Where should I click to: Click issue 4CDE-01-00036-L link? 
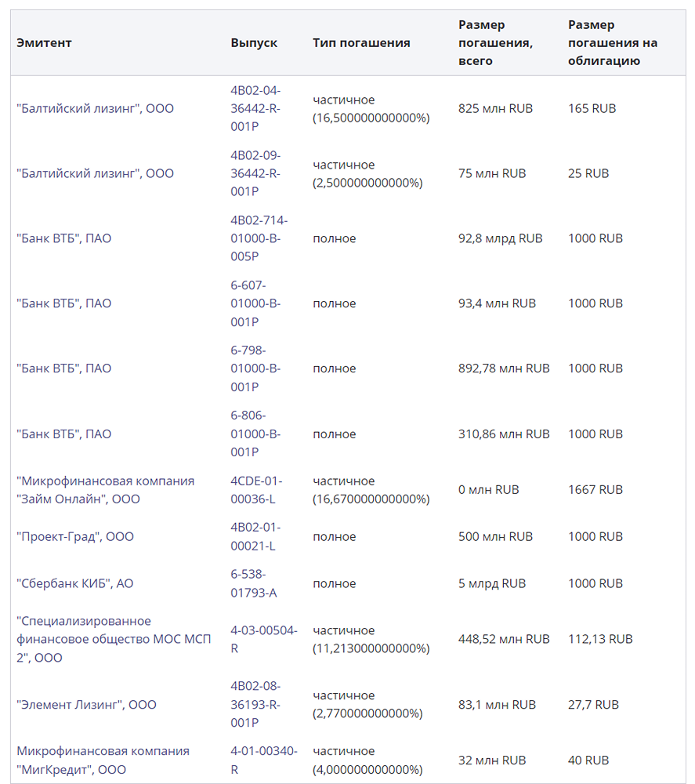pyautogui.click(x=256, y=490)
